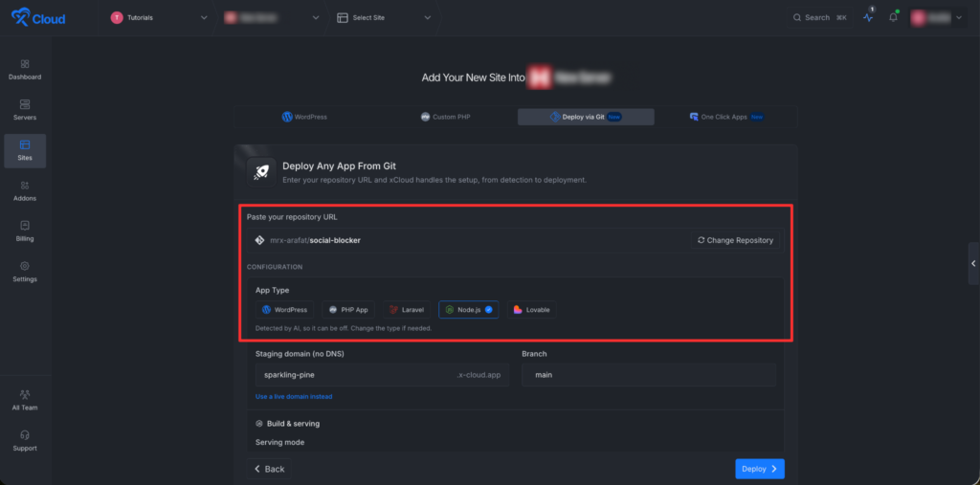Click the Serving mode label
The image size is (980, 485).
tap(280, 442)
